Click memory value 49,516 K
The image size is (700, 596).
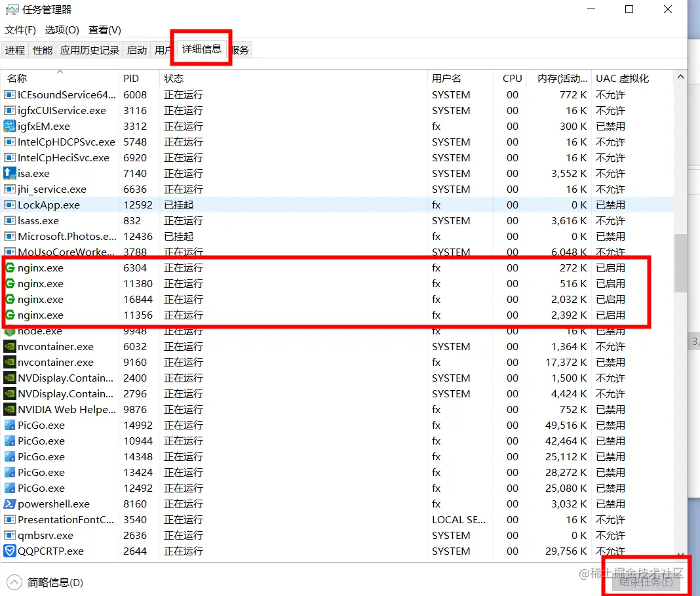pos(566,425)
